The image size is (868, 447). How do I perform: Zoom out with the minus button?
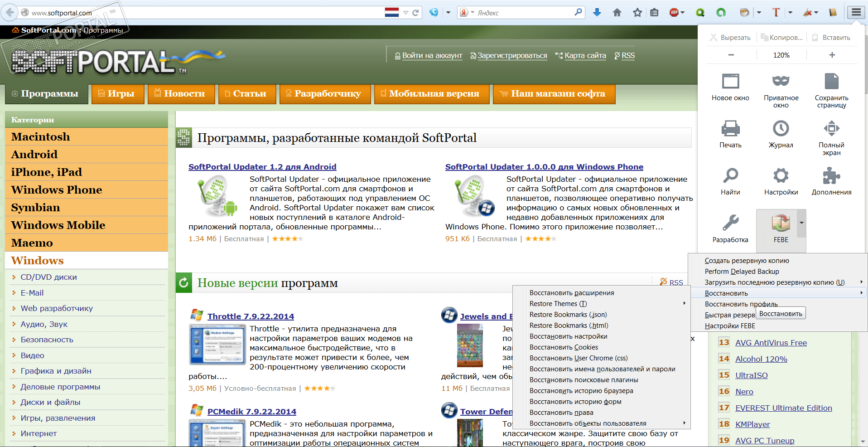[x=731, y=55]
